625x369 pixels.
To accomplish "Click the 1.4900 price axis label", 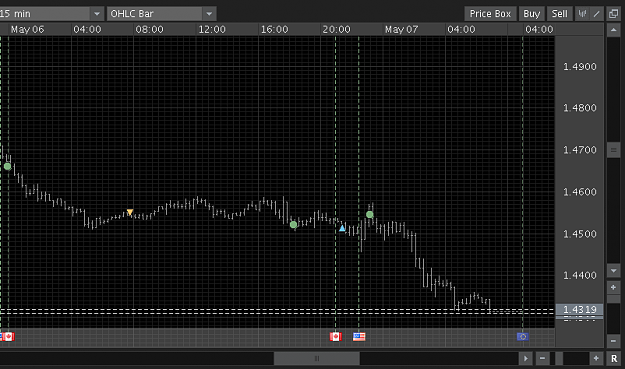I will click(580, 67).
